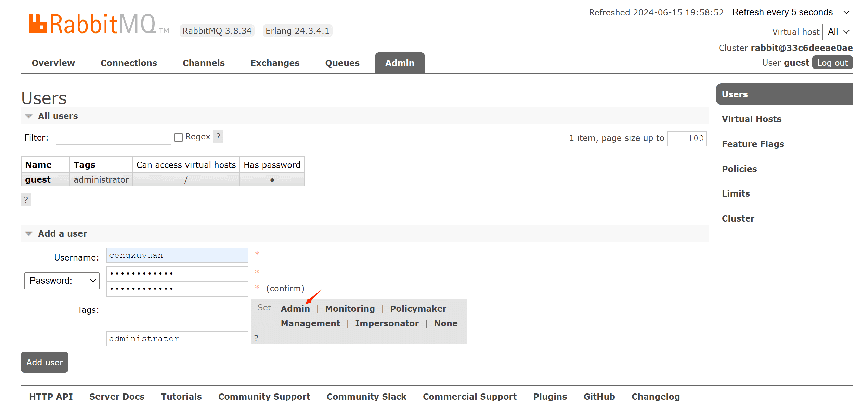Viewport: 868px width, 414px height.
Task: Click the filter text box
Action: click(x=113, y=137)
